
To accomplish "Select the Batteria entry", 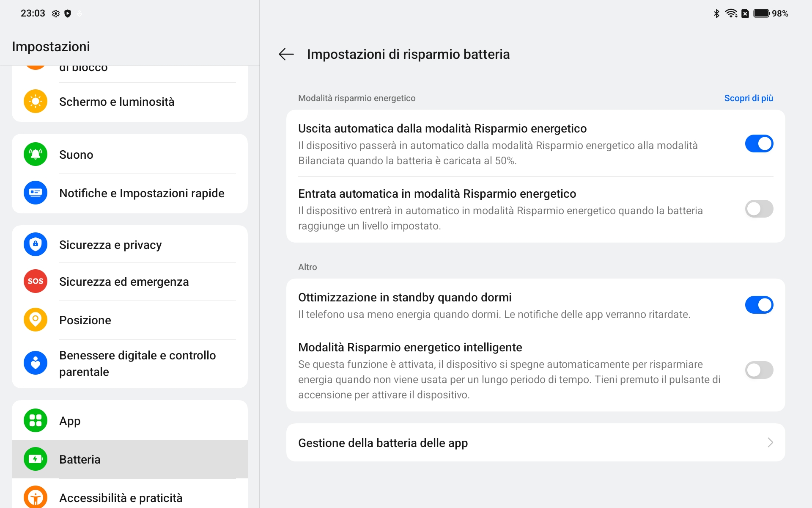I will click(x=130, y=459).
